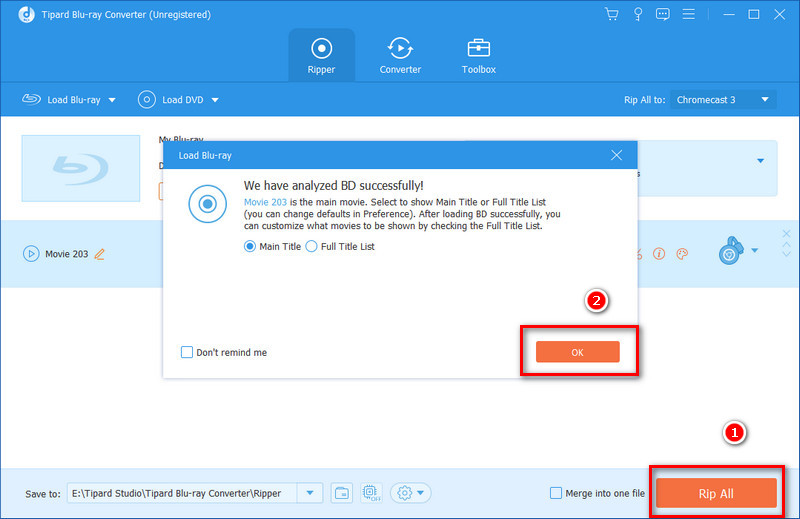Show media info for Movie 203
The height and width of the screenshot is (519, 800).
pos(659,254)
